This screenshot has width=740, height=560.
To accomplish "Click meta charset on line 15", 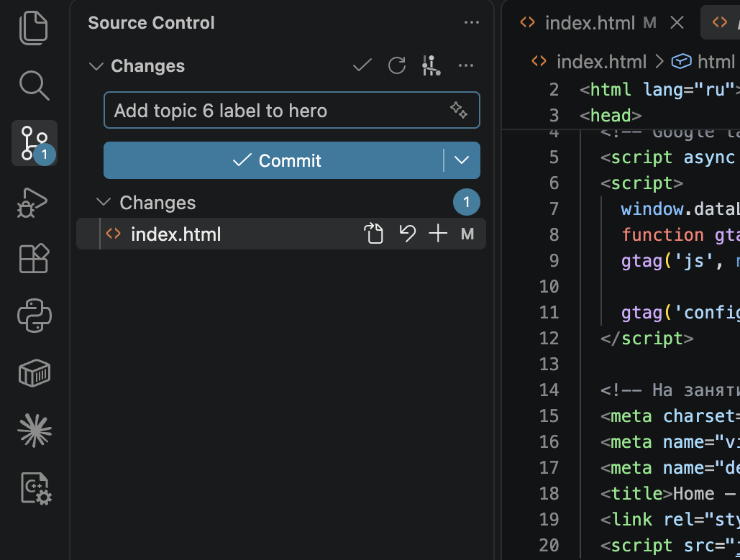I will click(x=670, y=416).
